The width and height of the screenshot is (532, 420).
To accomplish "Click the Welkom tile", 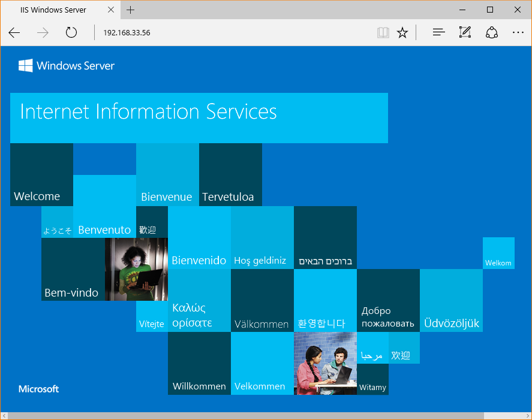I will pos(499,253).
